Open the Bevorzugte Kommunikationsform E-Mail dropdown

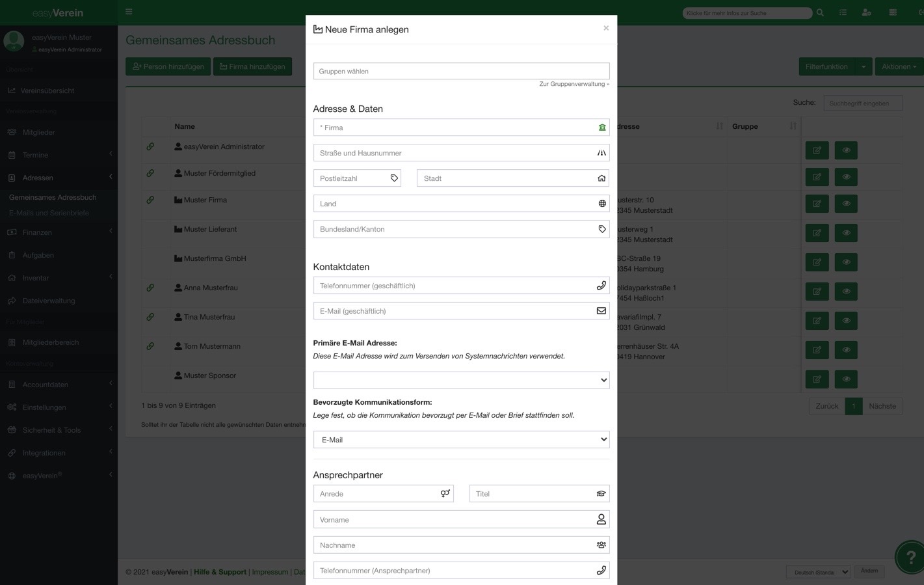click(461, 440)
